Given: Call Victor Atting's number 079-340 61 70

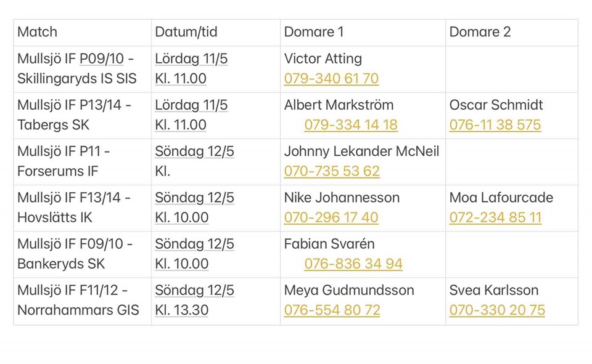Looking at the screenshot, I should click(331, 79).
